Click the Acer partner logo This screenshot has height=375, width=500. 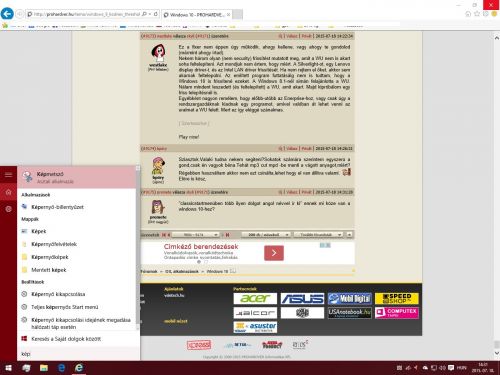point(255,299)
